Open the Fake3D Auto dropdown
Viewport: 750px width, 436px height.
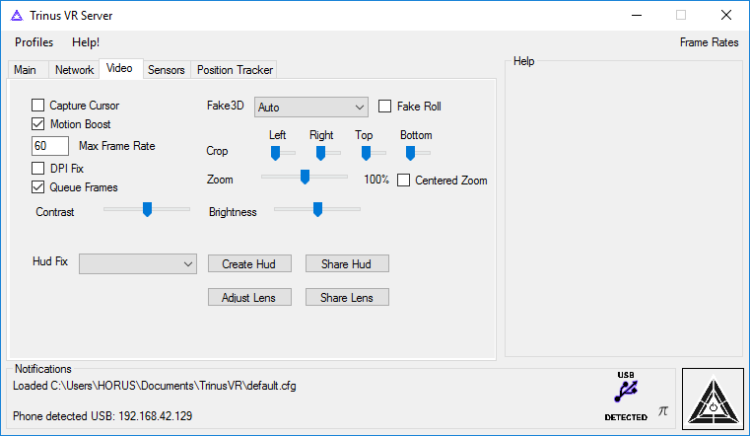[311, 107]
